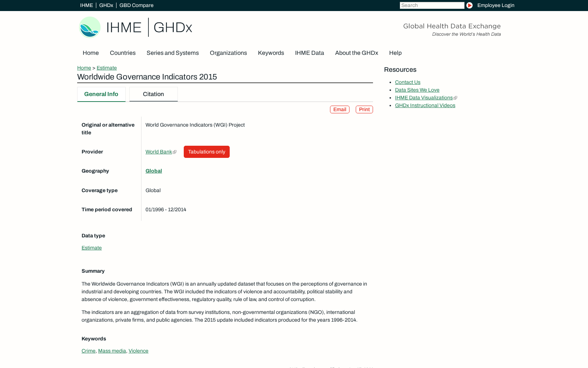Click the Home breadcrumb link
This screenshot has height=368, width=588.
click(x=84, y=68)
